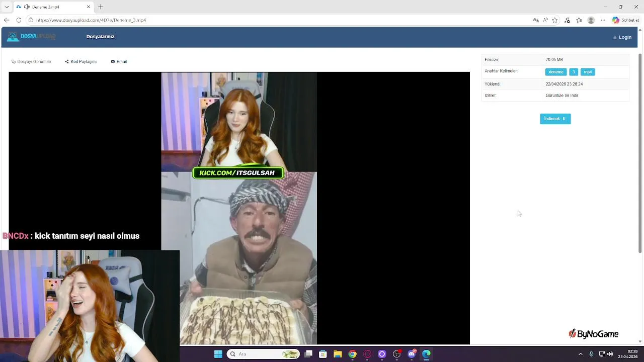Viewport: 644px width, 362px height.
Task: Click the 'deneme' keyword tag
Action: point(556,72)
